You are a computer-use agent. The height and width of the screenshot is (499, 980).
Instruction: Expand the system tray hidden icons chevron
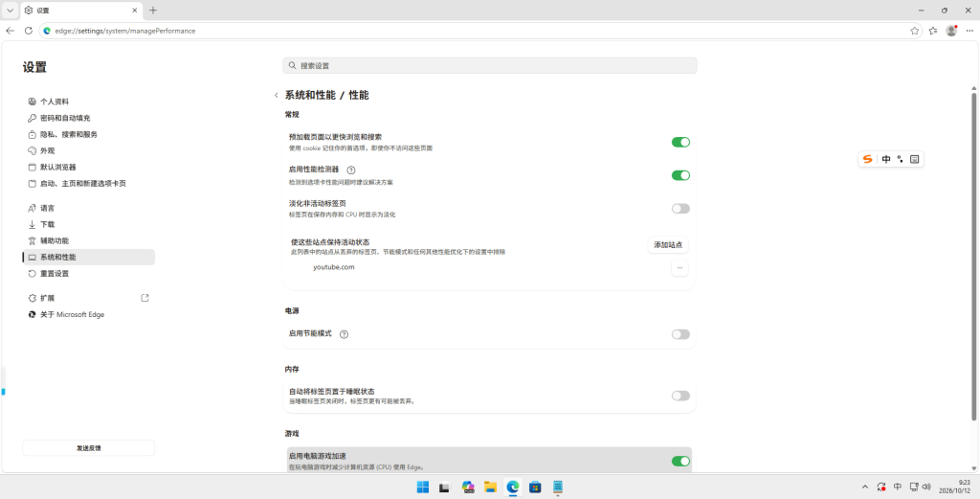(865, 487)
